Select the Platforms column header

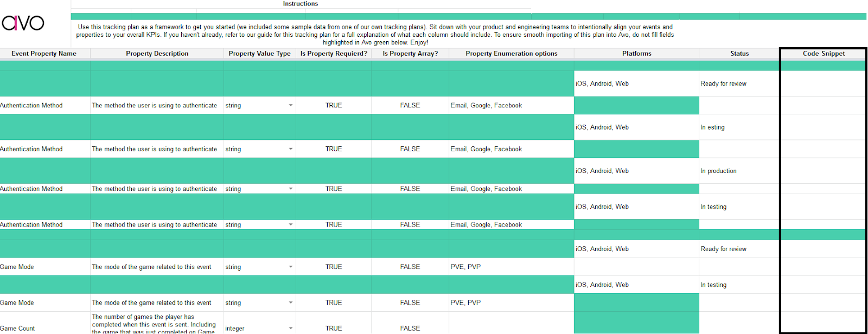click(637, 54)
